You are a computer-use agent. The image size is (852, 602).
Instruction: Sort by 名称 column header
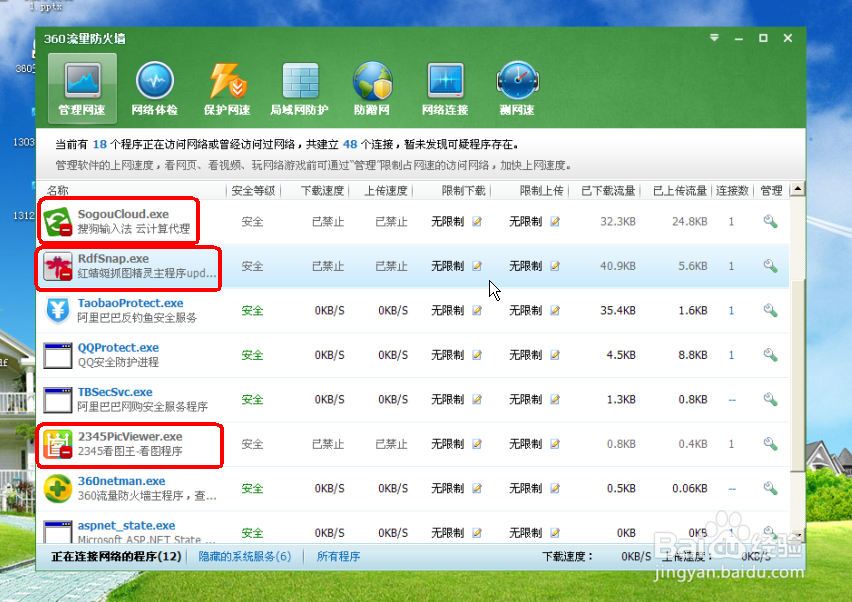(58, 191)
